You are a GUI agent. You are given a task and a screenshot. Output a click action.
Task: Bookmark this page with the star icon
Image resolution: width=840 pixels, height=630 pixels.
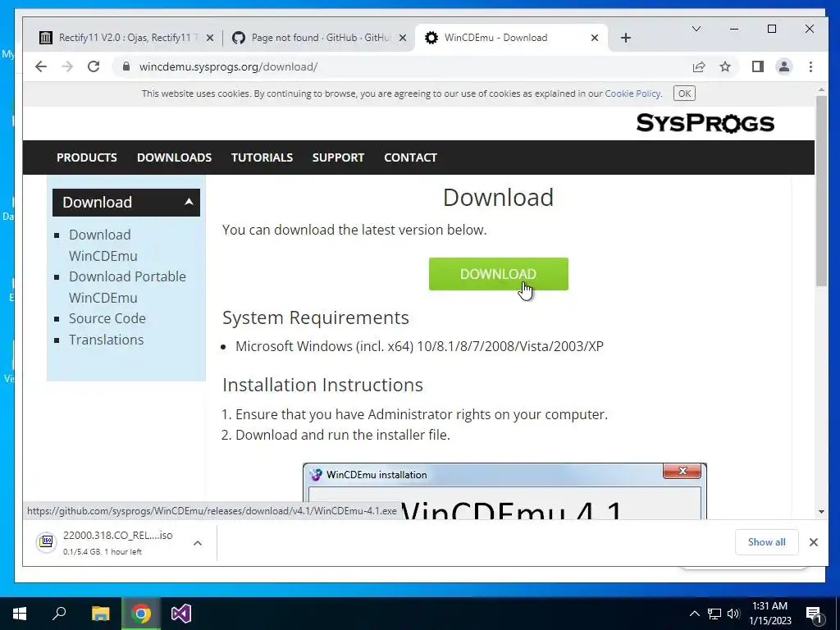click(725, 66)
